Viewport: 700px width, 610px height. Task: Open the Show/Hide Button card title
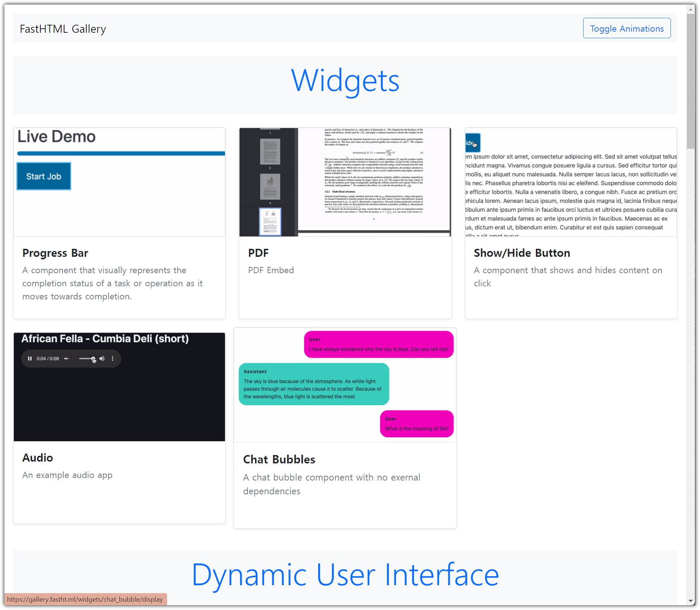coord(522,253)
